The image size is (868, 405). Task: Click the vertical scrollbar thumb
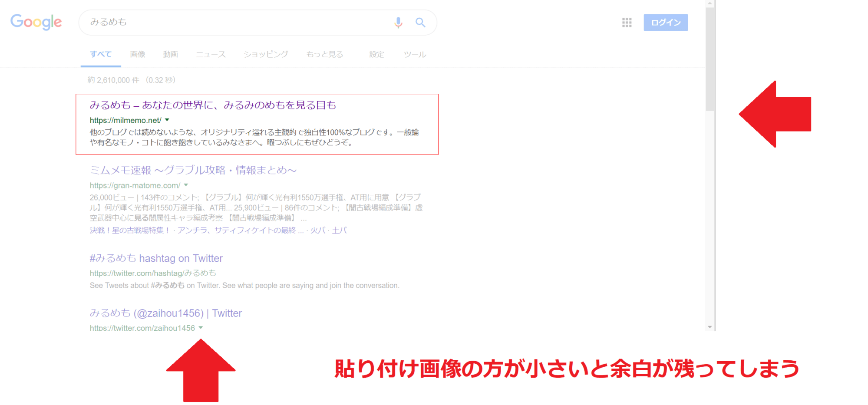710,59
